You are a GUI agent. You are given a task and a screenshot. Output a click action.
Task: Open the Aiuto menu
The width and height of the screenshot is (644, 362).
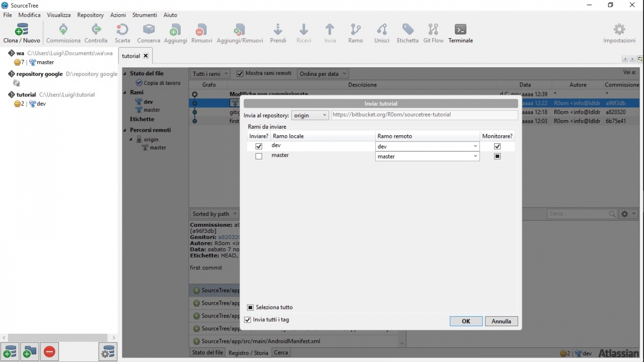[x=171, y=15]
